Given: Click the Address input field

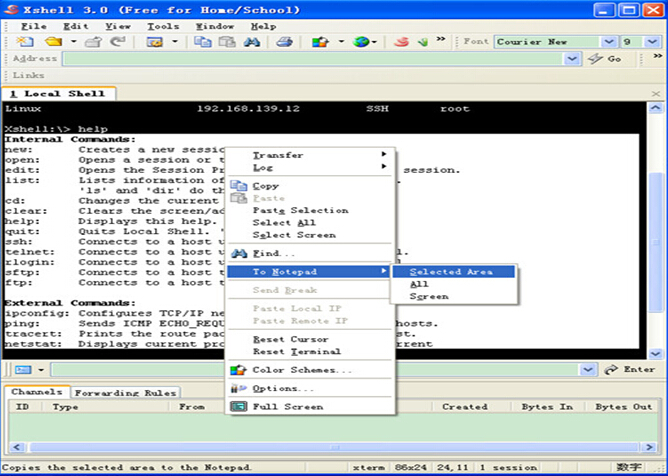Looking at the screenshot, I should [x=313, y=59].
